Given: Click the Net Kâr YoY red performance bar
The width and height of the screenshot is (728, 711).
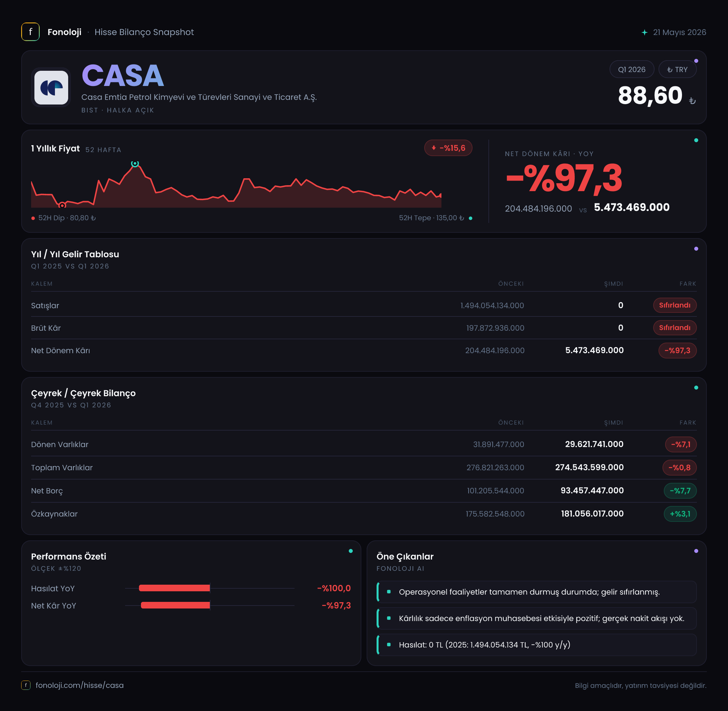Looking at the screenshot, I should tap(175, 605).
